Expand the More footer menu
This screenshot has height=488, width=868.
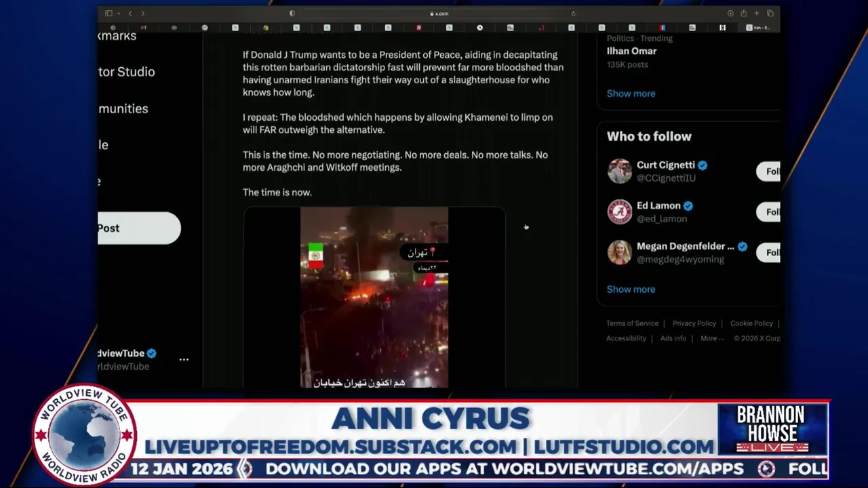pos(712,338)
